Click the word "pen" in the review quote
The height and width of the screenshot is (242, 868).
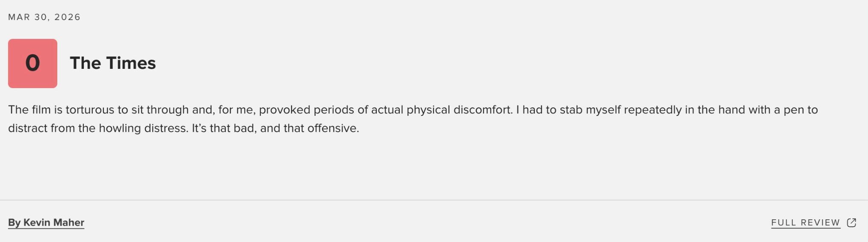(x=793, y=110)
